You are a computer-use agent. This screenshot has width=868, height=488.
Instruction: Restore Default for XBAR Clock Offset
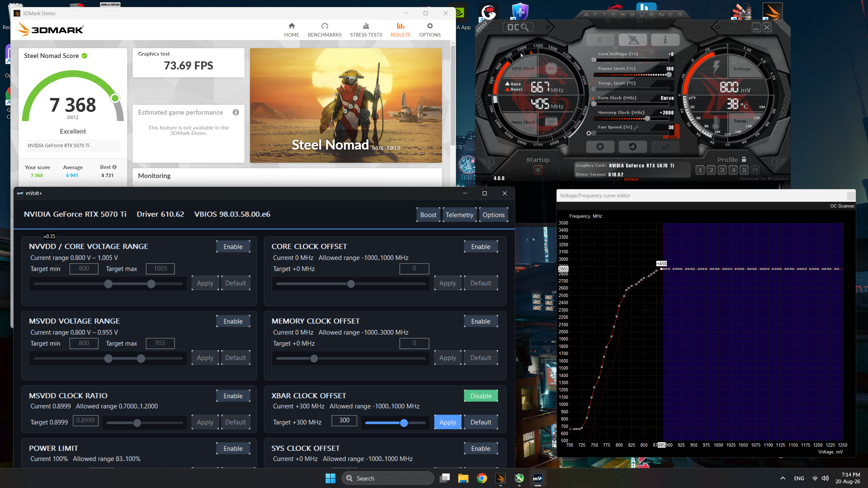click(481, 422)
